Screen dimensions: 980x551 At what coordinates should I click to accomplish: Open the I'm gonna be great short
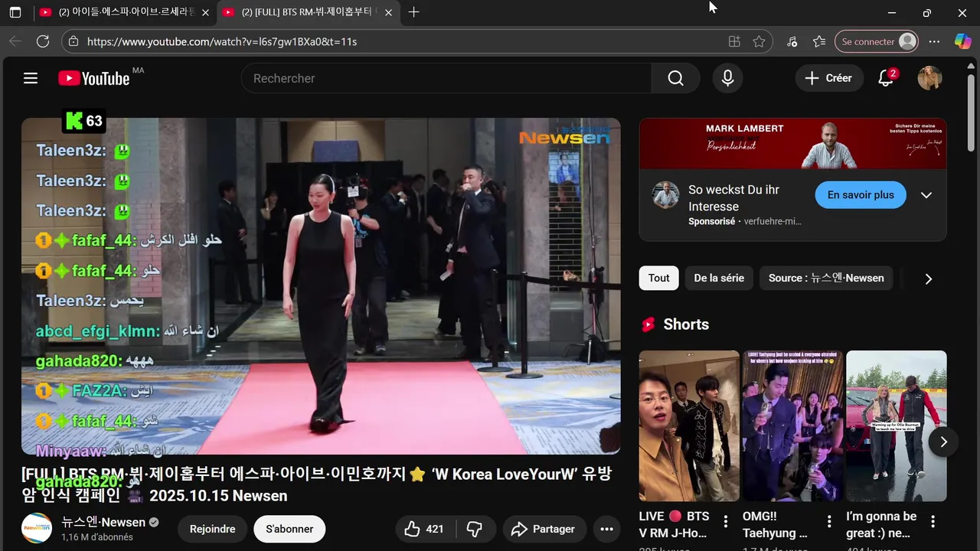point(897,426)
